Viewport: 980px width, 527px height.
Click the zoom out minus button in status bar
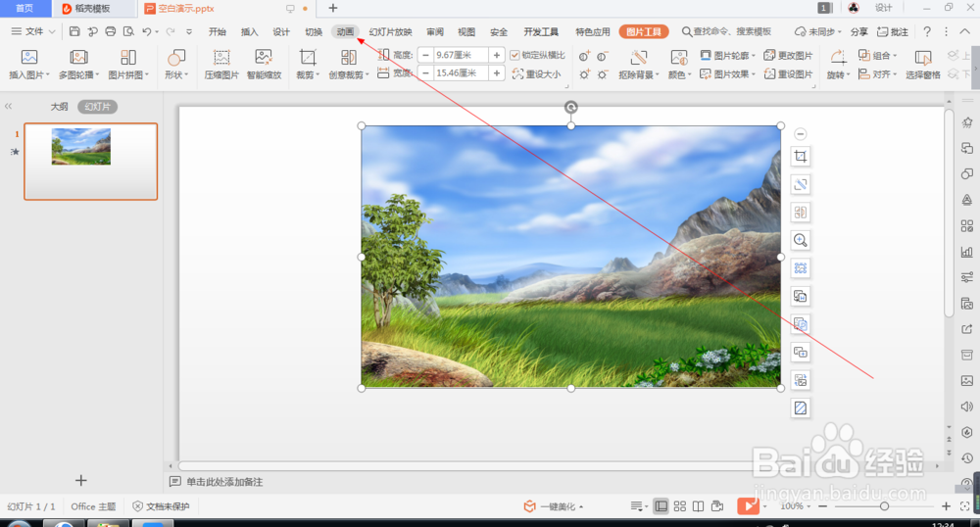coord(822,506)
